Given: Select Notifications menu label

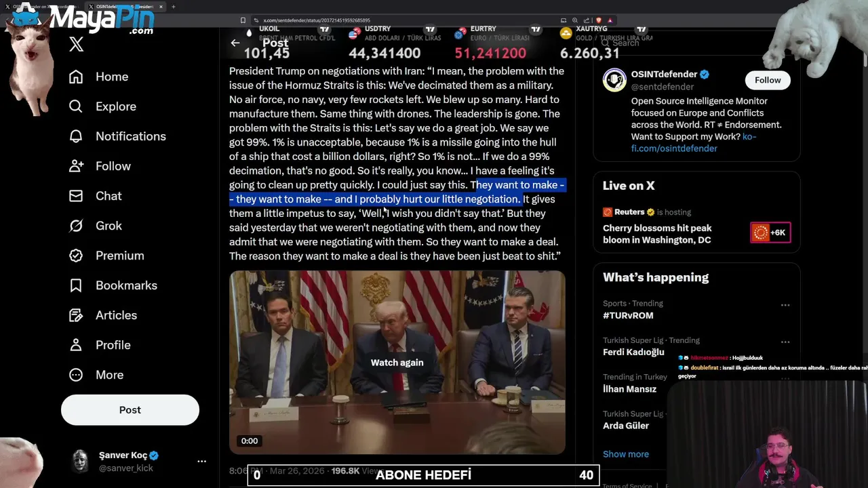Looking at the screenshot, I should pyautogui.click(x=131, y=136).
